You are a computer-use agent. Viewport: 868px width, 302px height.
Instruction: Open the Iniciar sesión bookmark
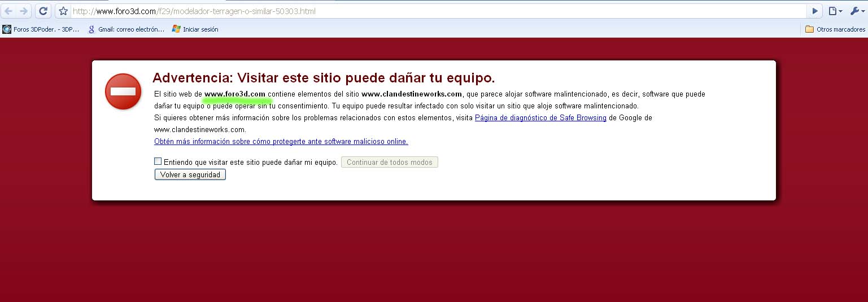tap(195, 29)
